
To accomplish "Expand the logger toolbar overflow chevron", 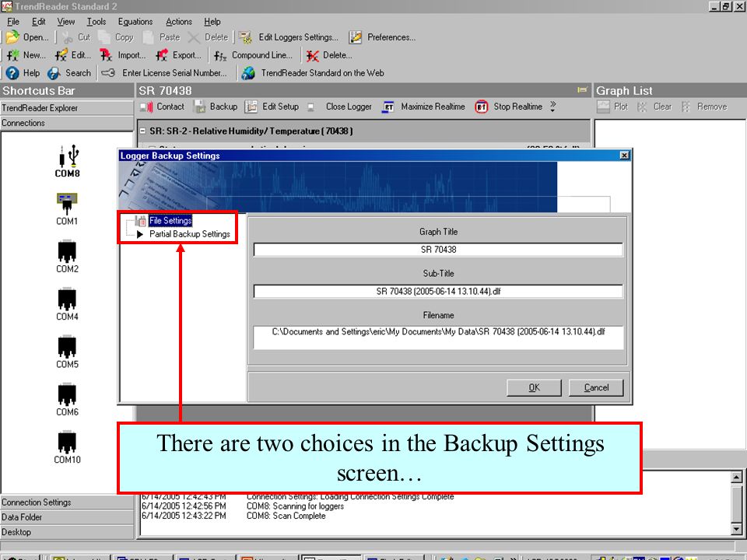I will [x=552, y=107].
